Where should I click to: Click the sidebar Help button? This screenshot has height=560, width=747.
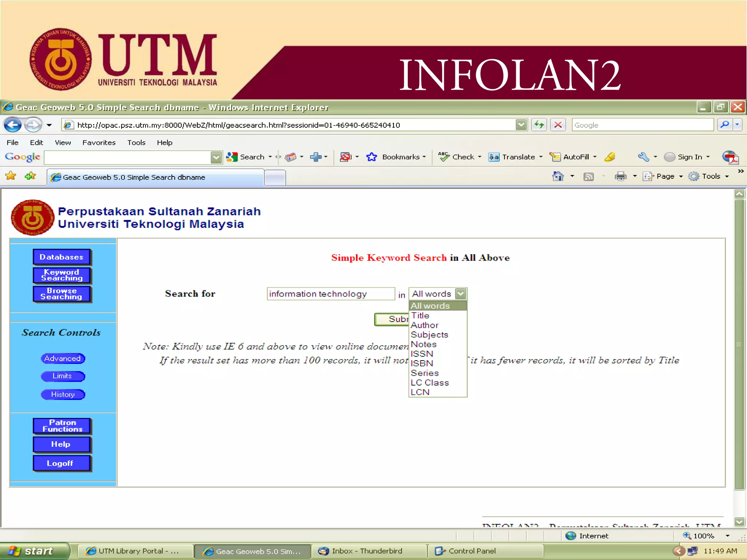click(62, 444)
